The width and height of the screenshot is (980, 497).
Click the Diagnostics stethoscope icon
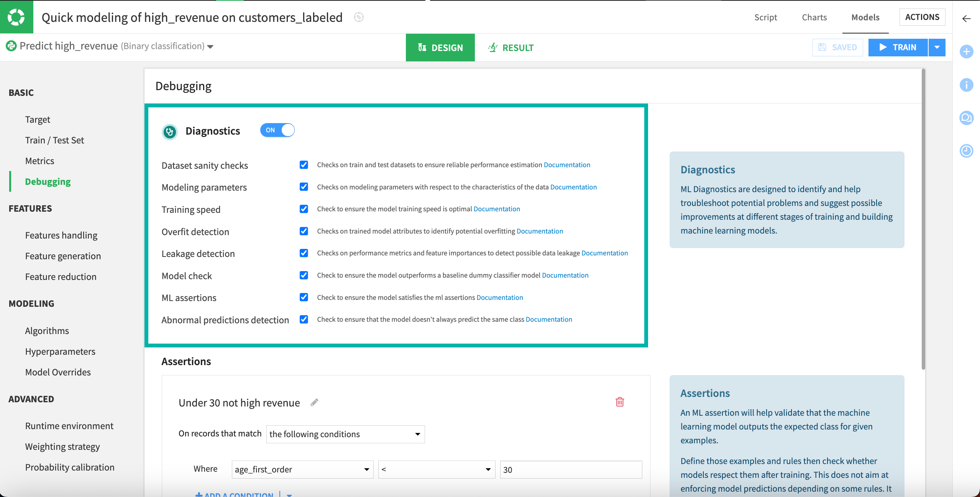click(169, 132)
